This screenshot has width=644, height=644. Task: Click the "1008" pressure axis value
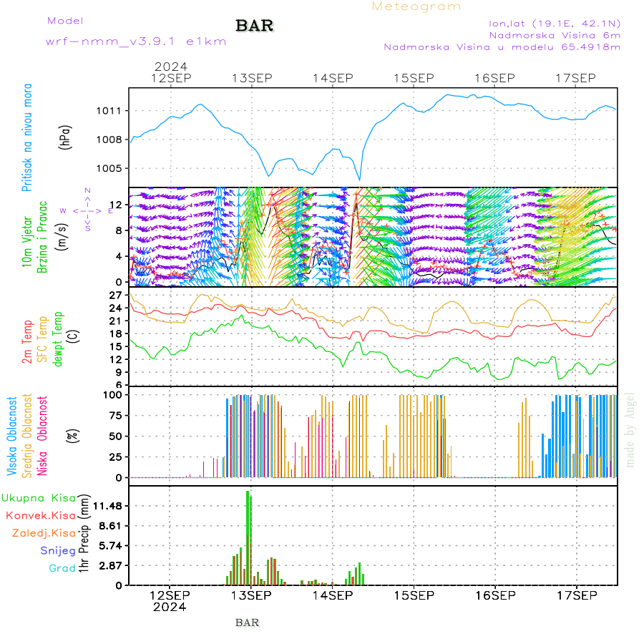pos(109,140)
